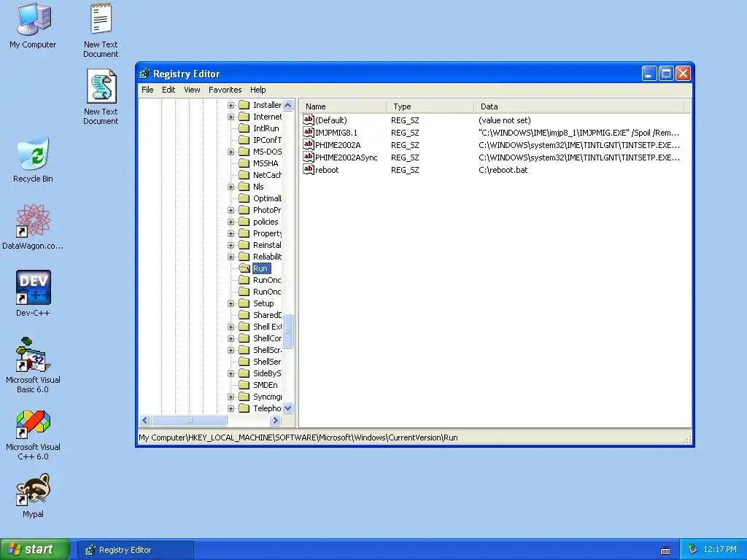Click the (Default) value string icon

(x=309, y=120)
